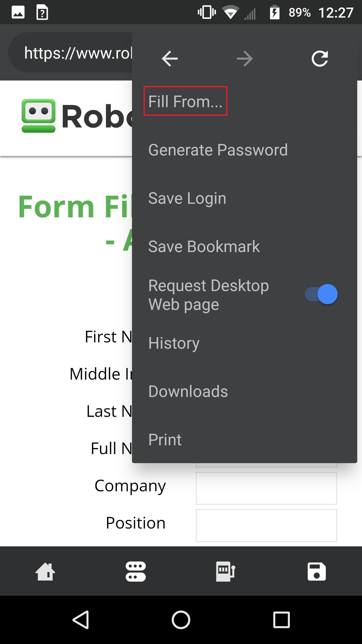Open History from the menu

pos(173,343)
